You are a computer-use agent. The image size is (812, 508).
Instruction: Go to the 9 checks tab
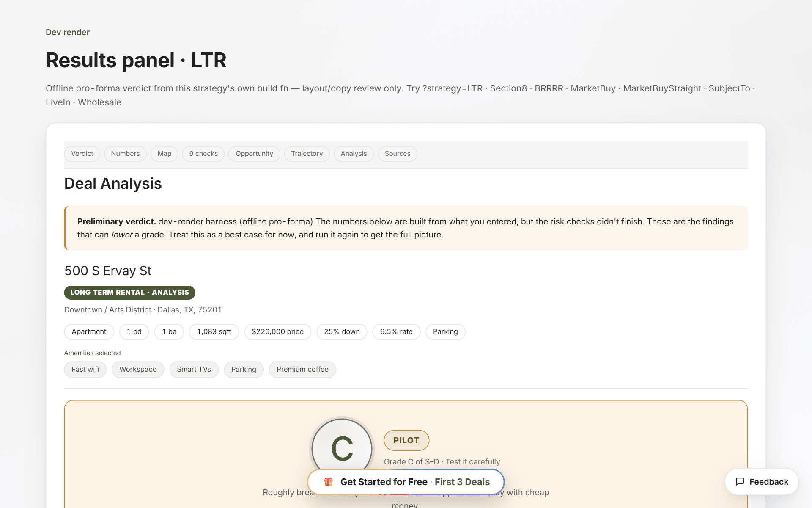pos(203,154)
